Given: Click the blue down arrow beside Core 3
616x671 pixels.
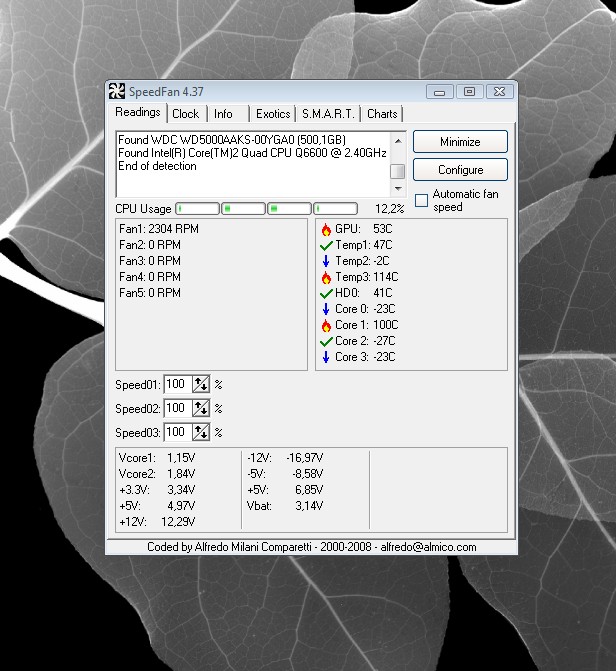Looking at the screenshot, I should coord(326,357).
